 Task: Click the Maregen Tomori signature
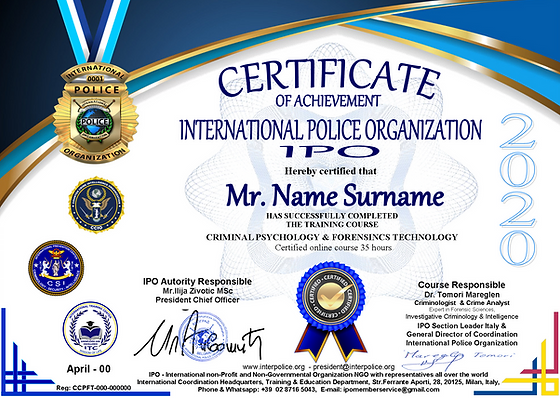tap(459, 360)
